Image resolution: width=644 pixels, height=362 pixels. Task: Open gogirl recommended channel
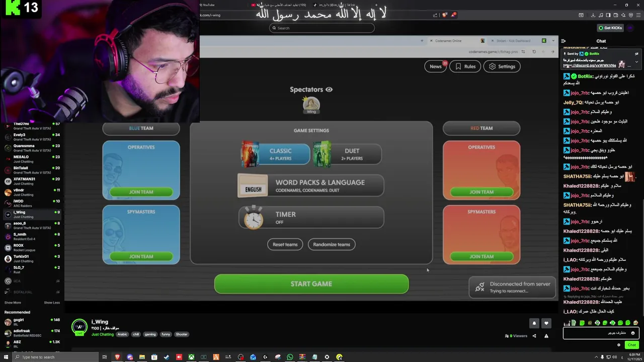[x=32, y=322]
